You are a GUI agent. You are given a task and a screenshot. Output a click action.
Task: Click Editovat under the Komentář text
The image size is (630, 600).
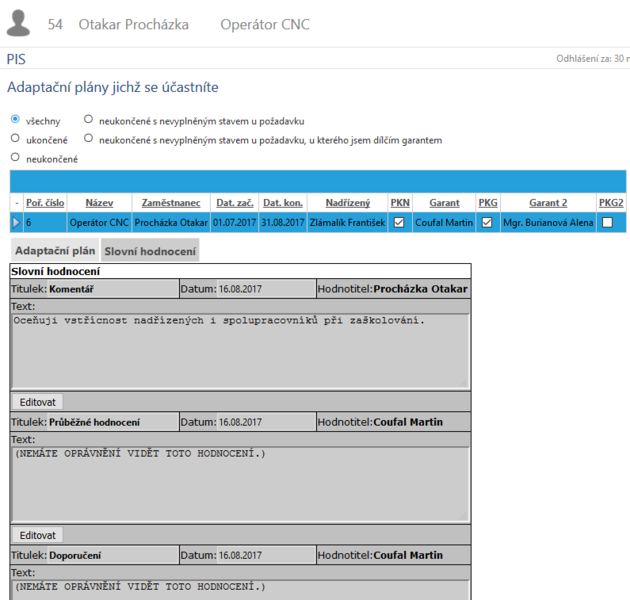[x=37, y=402]
